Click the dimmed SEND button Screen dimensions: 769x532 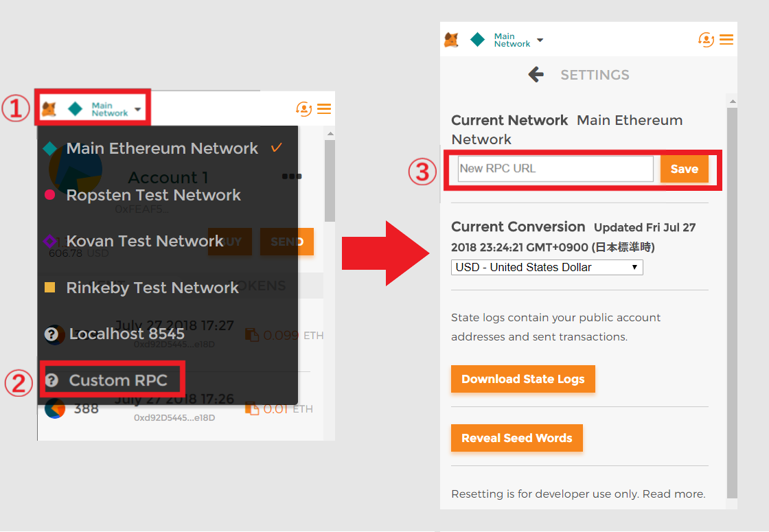[287, 242]
